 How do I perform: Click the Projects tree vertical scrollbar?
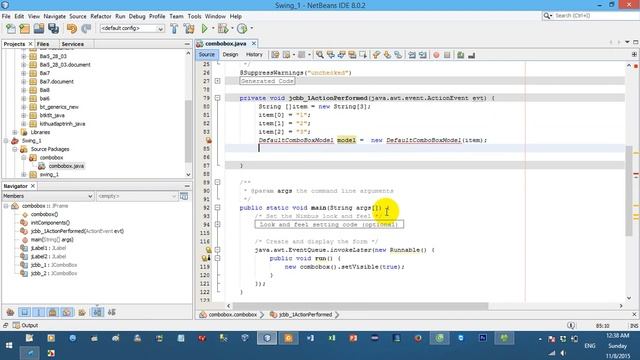pos(188,131)
